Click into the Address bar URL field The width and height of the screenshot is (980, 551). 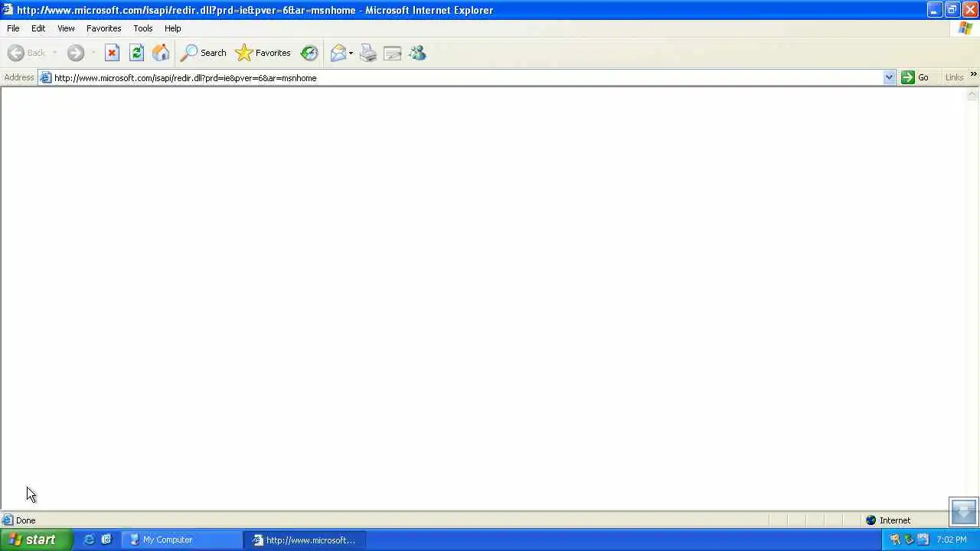467,77
